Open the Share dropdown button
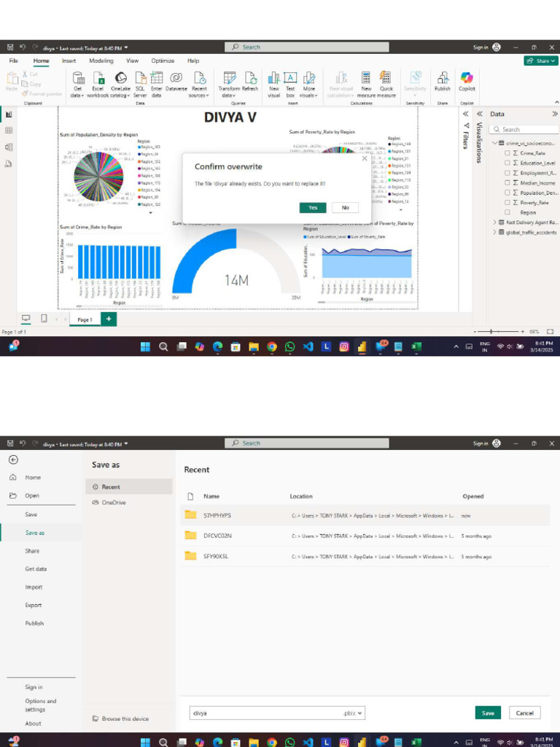The height and width of the screenshot is (747, 560). [541, 61]
